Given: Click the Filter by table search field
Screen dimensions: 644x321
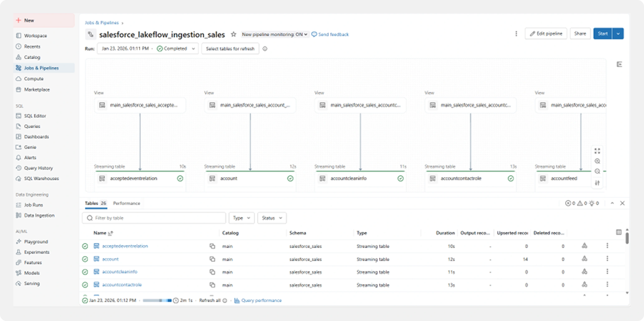Looking at the screenshot, I should 153,218.
